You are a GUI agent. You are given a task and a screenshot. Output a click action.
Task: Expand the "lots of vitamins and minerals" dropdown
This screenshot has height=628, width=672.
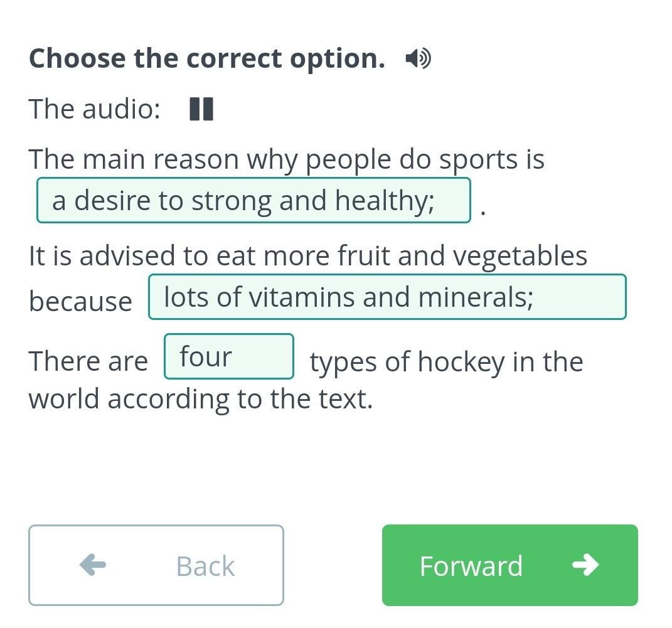(387, 297)
